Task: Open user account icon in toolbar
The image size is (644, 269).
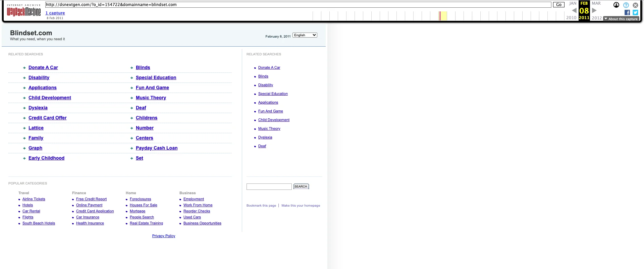Action: (x=616, y=5)
